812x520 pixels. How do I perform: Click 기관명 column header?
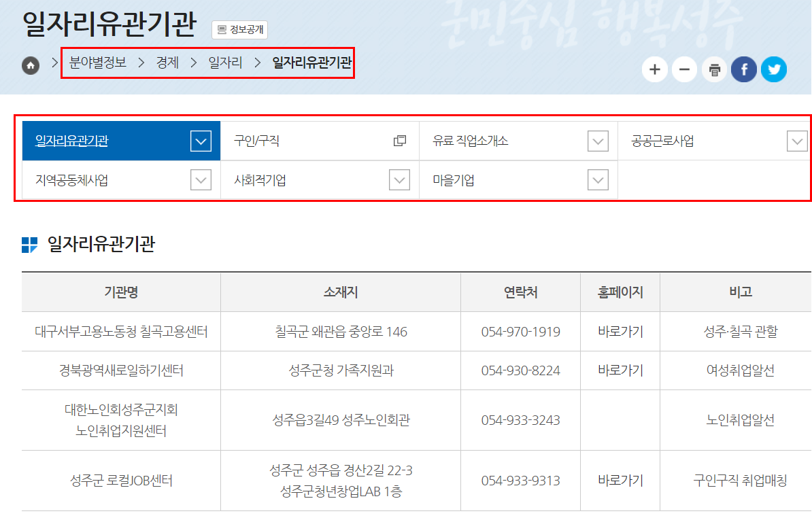121,292
